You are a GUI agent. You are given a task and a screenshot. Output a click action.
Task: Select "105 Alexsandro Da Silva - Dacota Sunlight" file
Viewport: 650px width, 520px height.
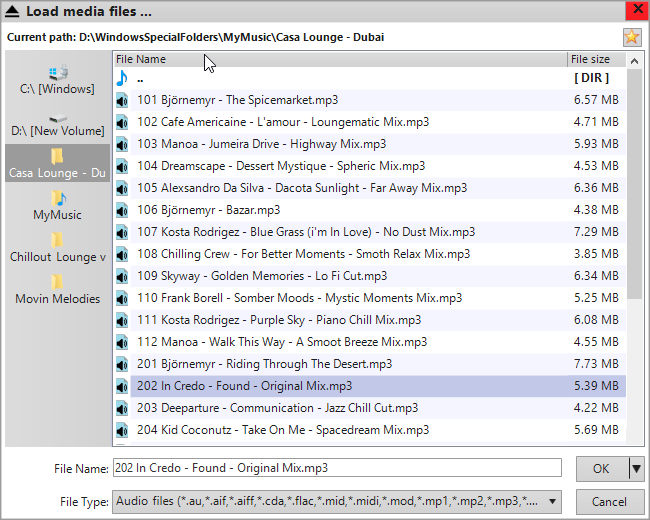pyautogui.click(x=302, y=188)
